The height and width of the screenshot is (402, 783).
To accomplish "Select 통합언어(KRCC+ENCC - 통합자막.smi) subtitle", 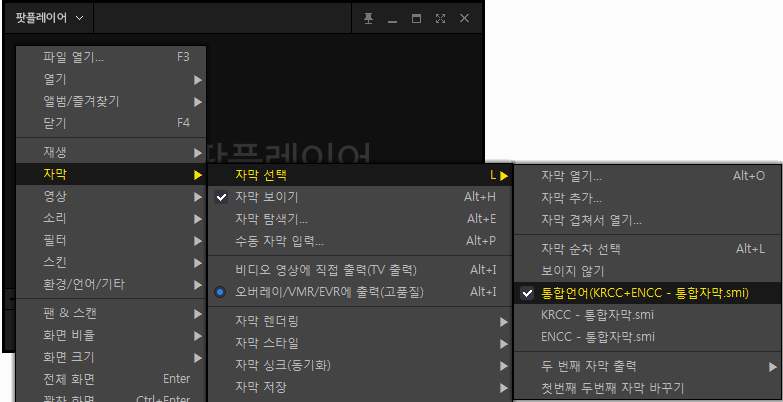I will (644, 293).
